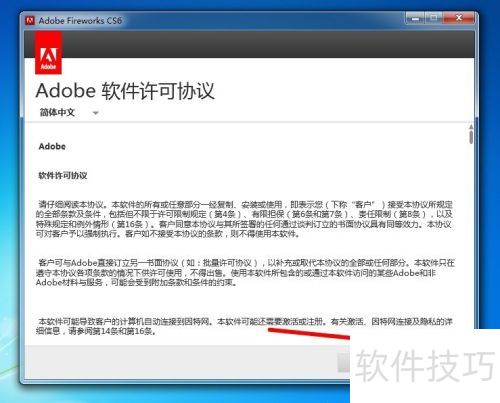The width and height of the screenshot is (500, 403).
Task: Click the arrow beside 简体中文
Action: pyautogui.click(x=96, y=113)
